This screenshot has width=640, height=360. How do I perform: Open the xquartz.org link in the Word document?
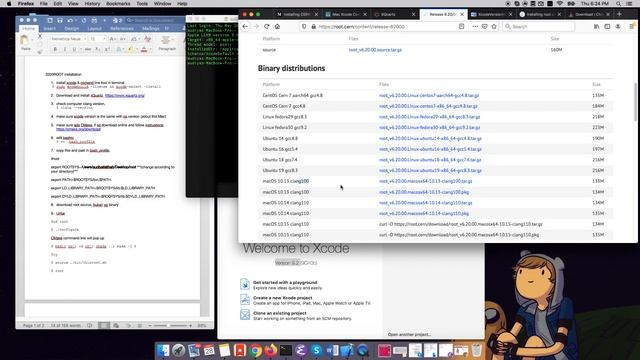(x=125, y=96)
